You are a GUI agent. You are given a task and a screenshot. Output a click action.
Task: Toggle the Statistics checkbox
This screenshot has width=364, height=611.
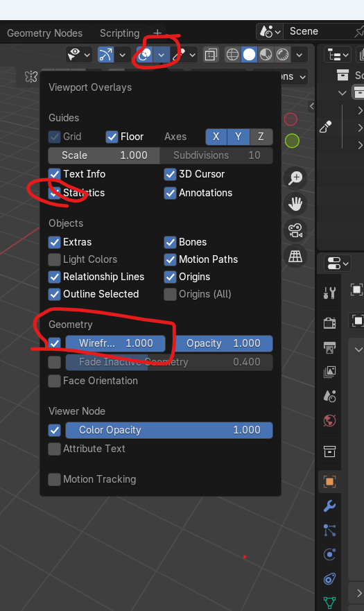pyautogui.click(x=55, y=193)
